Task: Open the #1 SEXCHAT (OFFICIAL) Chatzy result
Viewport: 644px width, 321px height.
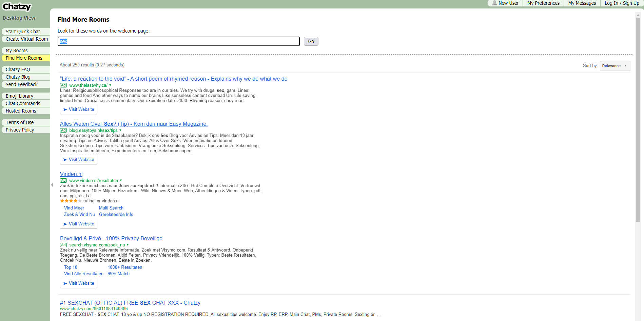Action: (130, 303)
